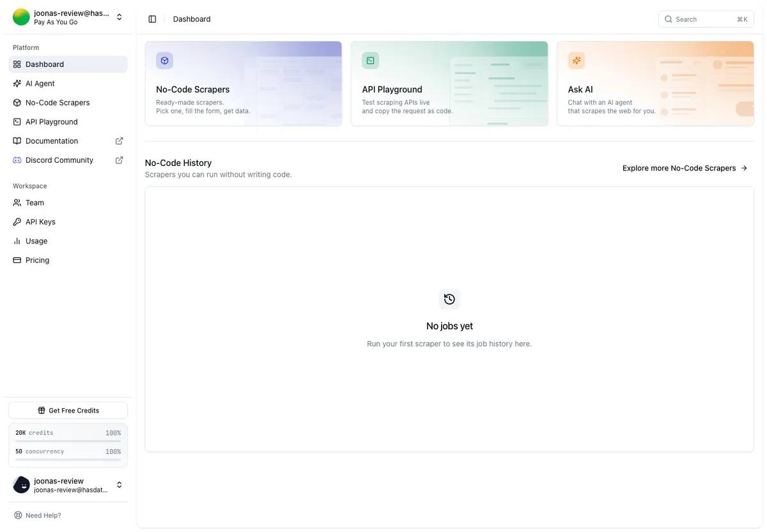Click the arrow icon after Explore more No-Code Scrapers

[x=744, y=169]
